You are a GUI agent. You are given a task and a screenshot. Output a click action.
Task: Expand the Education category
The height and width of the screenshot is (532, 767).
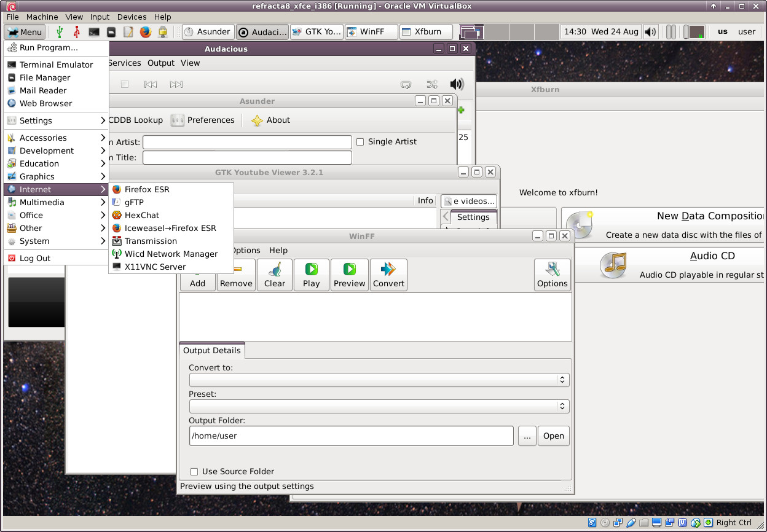pos(56,163)
